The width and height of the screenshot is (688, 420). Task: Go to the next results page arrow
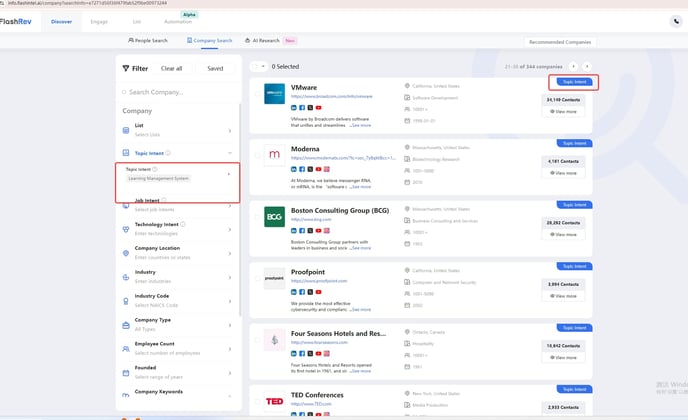587,66
